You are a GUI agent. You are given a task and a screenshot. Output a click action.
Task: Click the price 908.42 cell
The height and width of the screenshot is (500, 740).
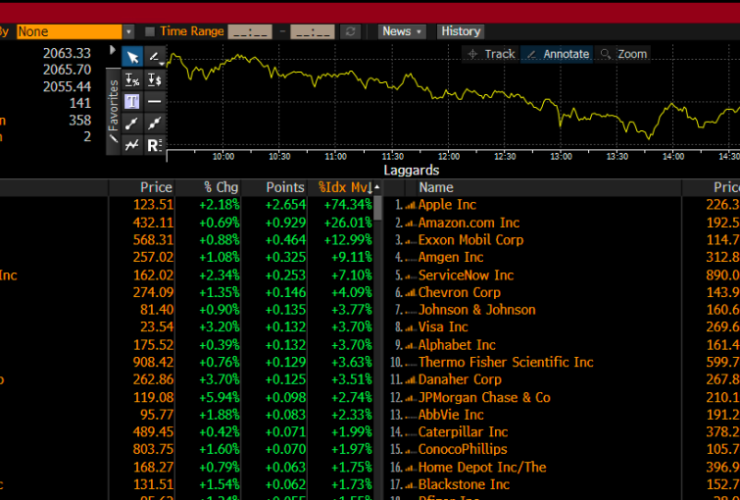pos(152,362)
